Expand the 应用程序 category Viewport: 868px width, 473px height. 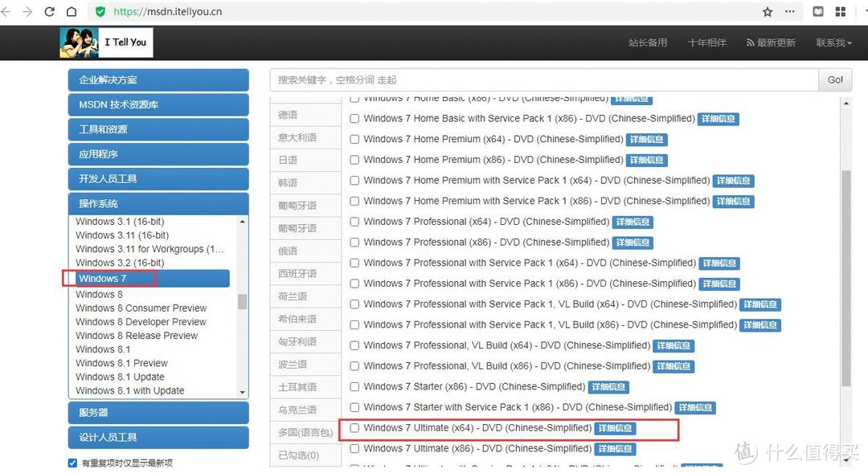click(x=158, y=154)
